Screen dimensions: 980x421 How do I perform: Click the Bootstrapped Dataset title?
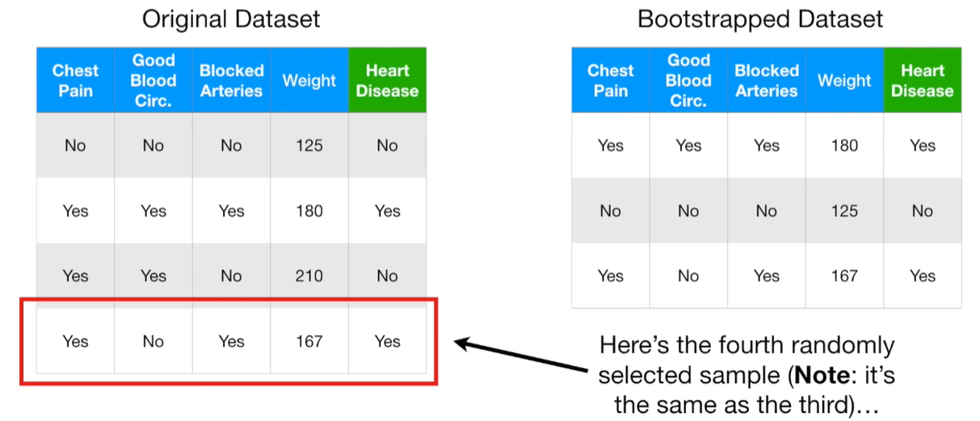(760, 19)
